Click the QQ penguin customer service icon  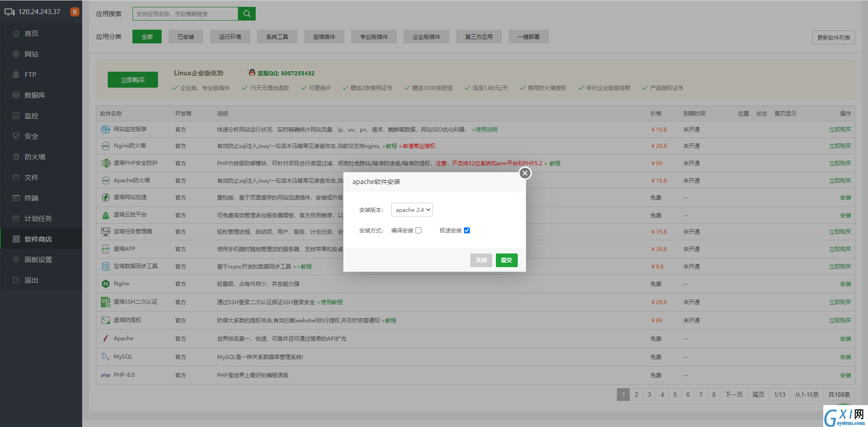[251, 73]
